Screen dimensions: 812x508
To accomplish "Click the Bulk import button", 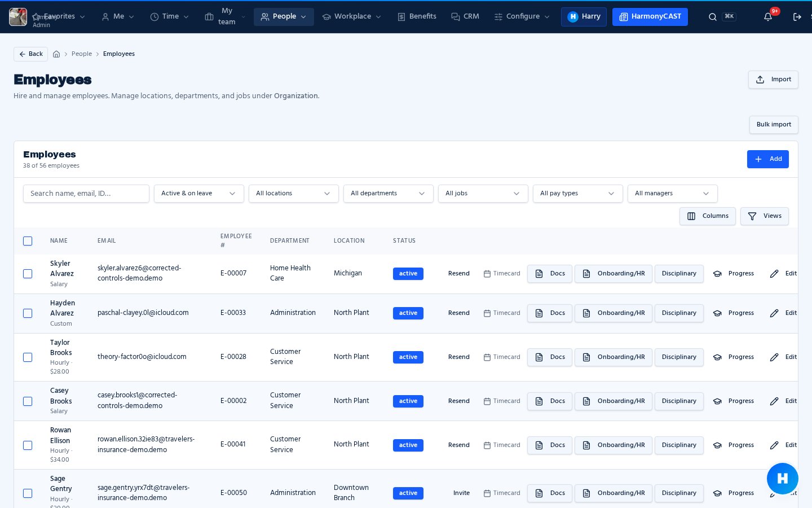I will 774,125.
